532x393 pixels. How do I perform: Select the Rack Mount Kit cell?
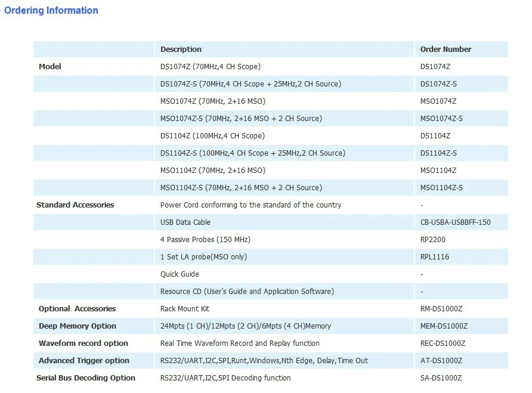[x=184, y=309]
